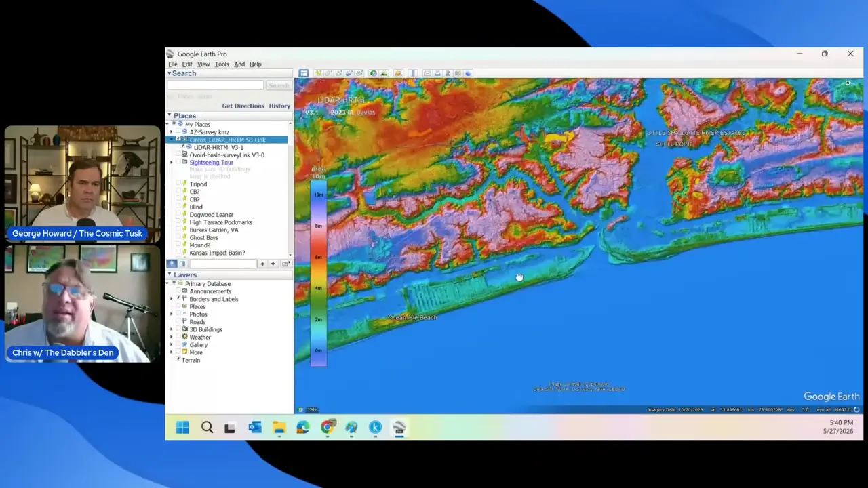Viewport: 868px width, 488px height.
Task: Open the View menu
Action: click(203, 64)
